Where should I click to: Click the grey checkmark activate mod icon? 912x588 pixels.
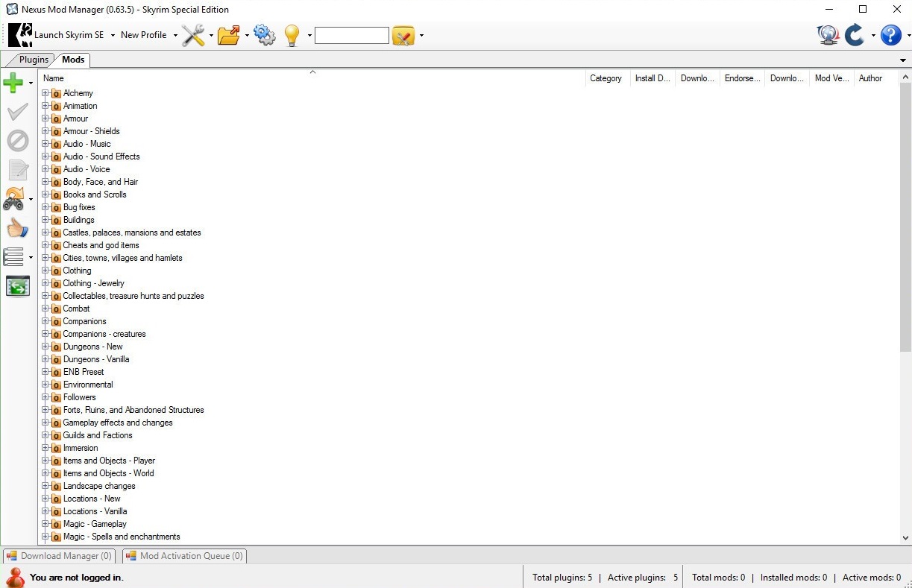coord(17,112)
